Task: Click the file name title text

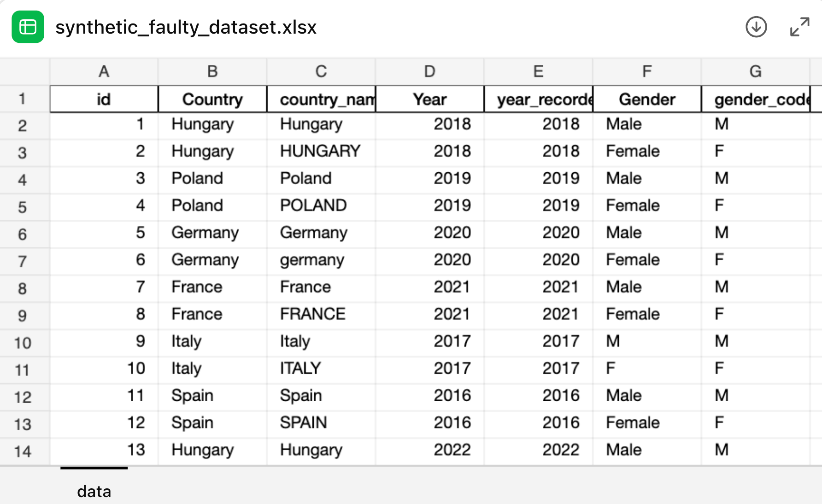Action: 186,27
